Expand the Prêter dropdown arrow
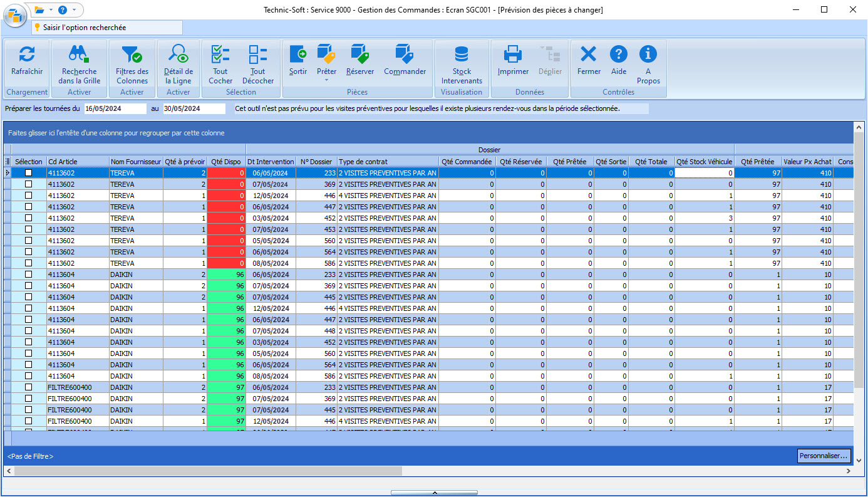This screenshot has height=497, width=868. pyautogui.click(x=326, y=81)
